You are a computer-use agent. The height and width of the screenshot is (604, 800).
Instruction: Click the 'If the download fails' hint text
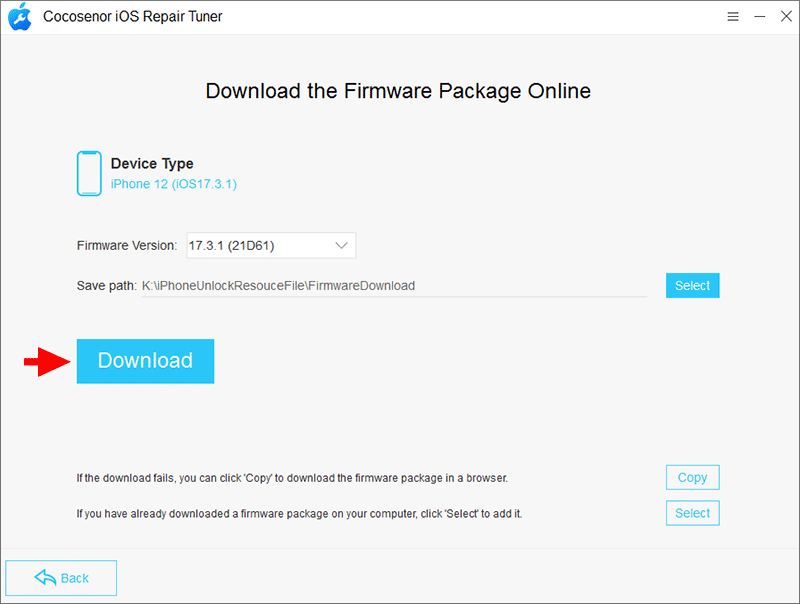[292, 478]
